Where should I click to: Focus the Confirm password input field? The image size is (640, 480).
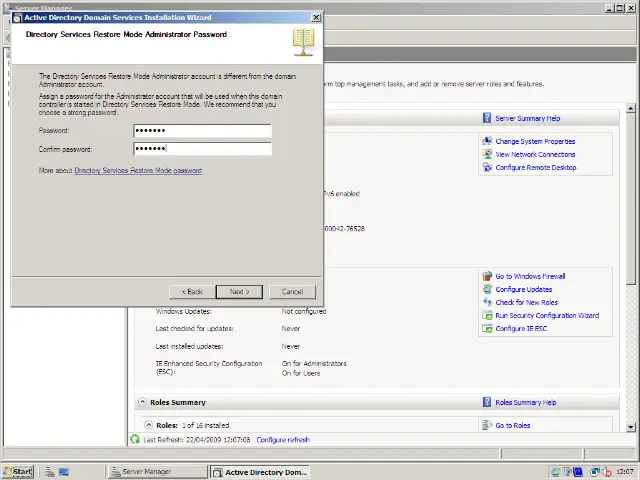[x=202, y=149]
